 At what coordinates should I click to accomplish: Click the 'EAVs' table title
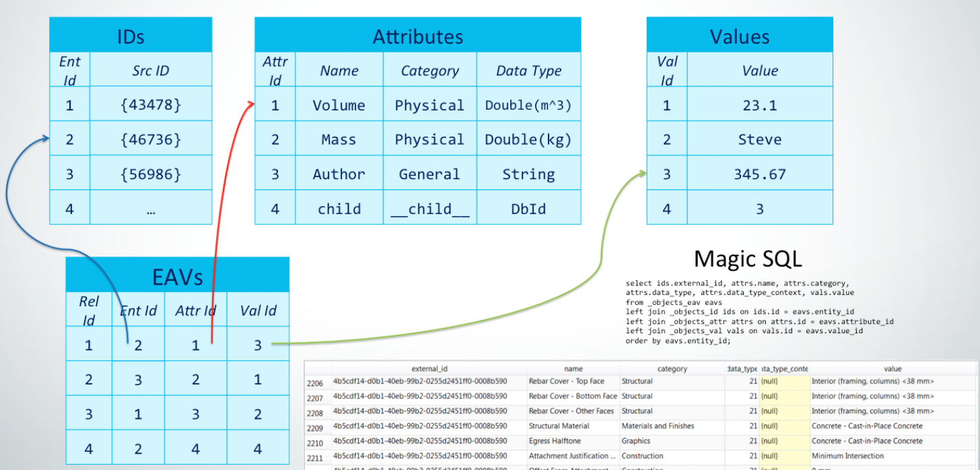click(178, 275)
